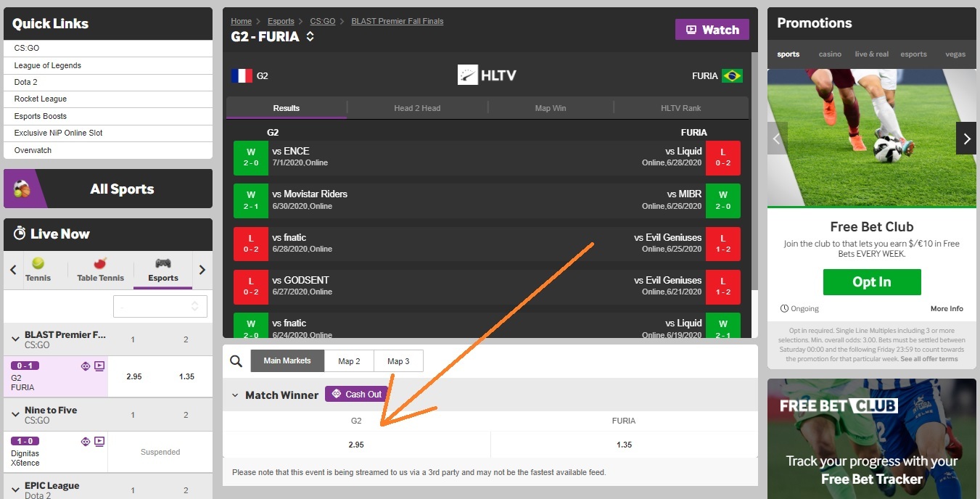Image resolution: width=980 pixels, height=499 pixels.
Task: Select the Table Tennis live tab
Action: click(101, 270)
